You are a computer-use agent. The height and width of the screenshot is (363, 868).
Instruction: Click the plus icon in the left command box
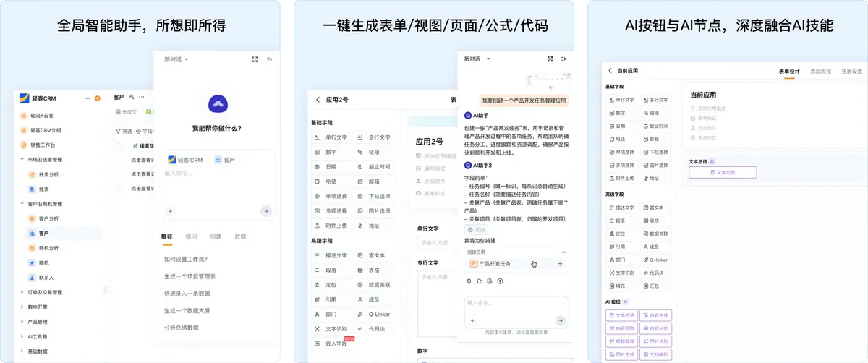(x=170, y=211)
